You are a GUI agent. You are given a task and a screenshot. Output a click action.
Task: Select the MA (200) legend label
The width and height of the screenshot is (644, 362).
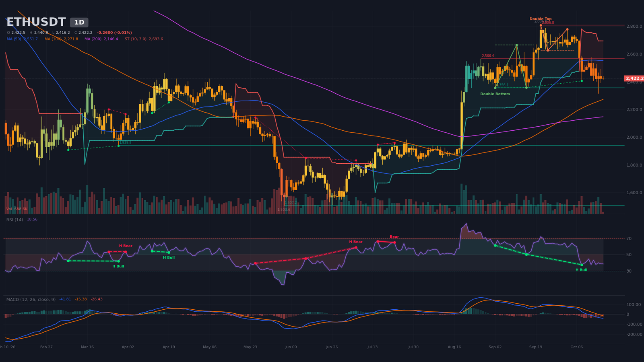tap(93, 39)
